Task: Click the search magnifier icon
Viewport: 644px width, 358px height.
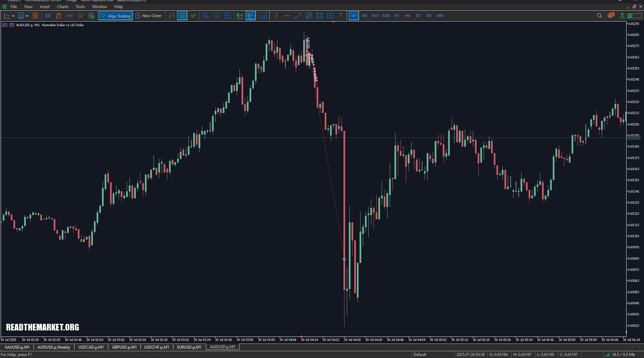Action: (599, 16)
